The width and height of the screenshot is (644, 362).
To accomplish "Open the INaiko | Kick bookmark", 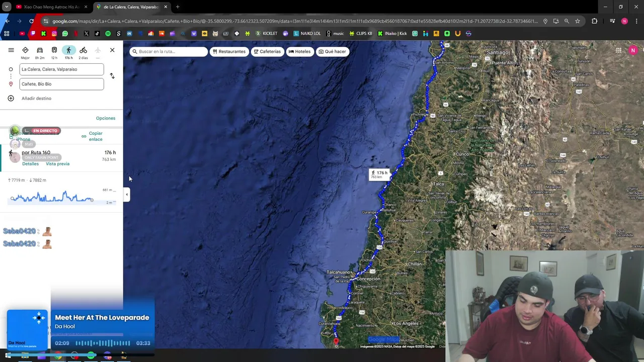I will 392,34.
